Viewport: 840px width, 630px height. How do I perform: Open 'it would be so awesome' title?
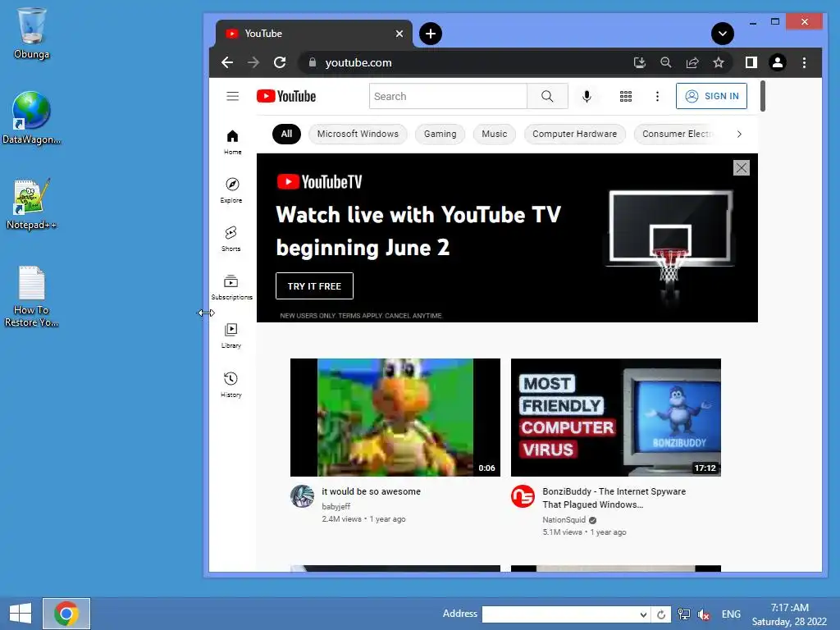click(x=372, y=491)
